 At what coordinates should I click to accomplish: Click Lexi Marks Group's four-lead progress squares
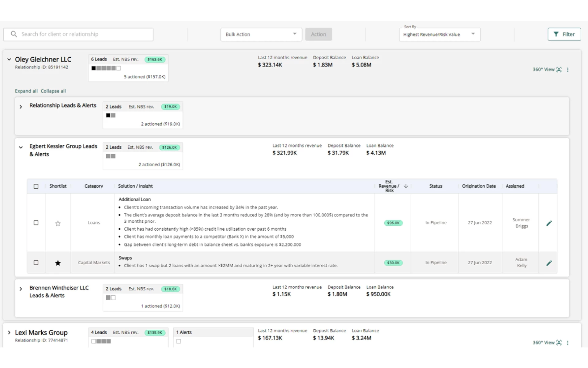pyautogui.click(x=101, y=341)
